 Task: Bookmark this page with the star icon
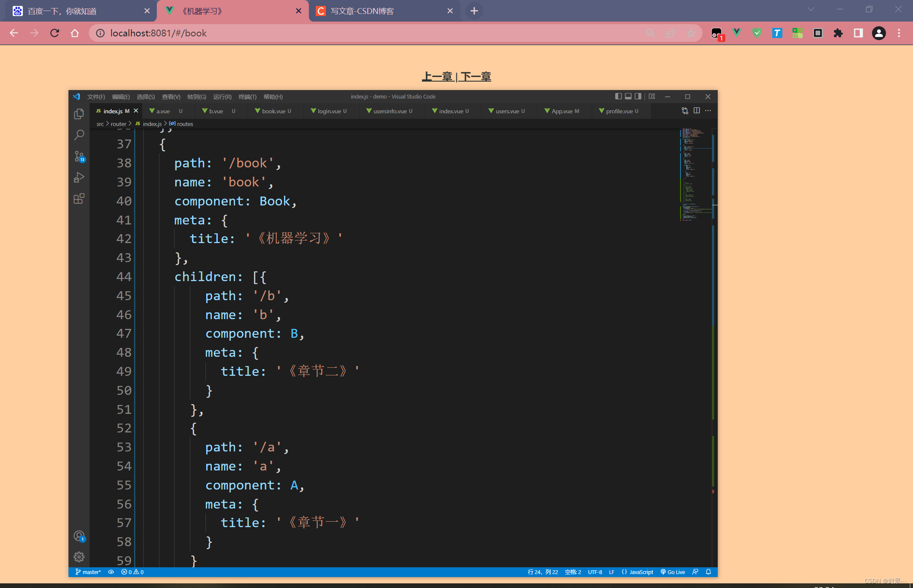[x=691, y=33]
